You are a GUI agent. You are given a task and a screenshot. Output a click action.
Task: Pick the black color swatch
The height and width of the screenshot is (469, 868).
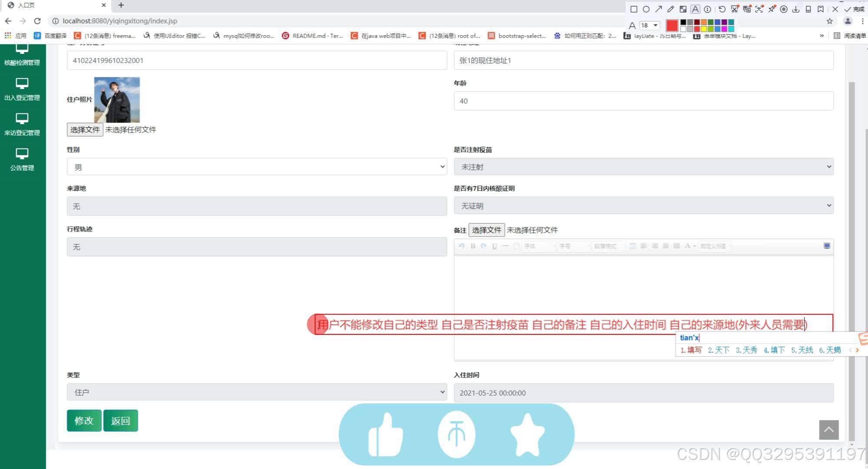pyautogui.click(x=683, y=22)
